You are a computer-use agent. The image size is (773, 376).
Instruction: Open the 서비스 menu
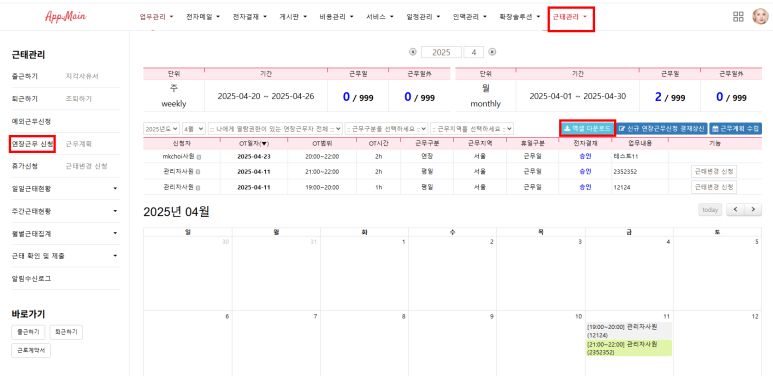pos(380,16)
